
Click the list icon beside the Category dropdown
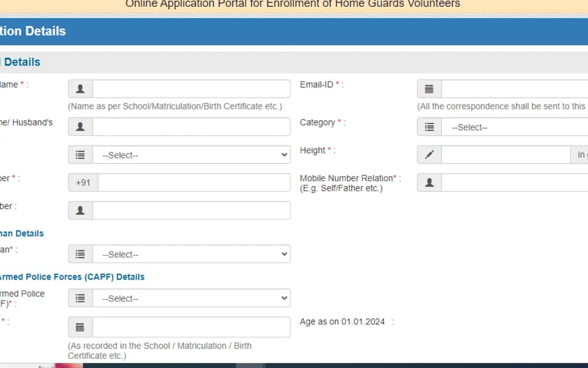click(429, 127)
